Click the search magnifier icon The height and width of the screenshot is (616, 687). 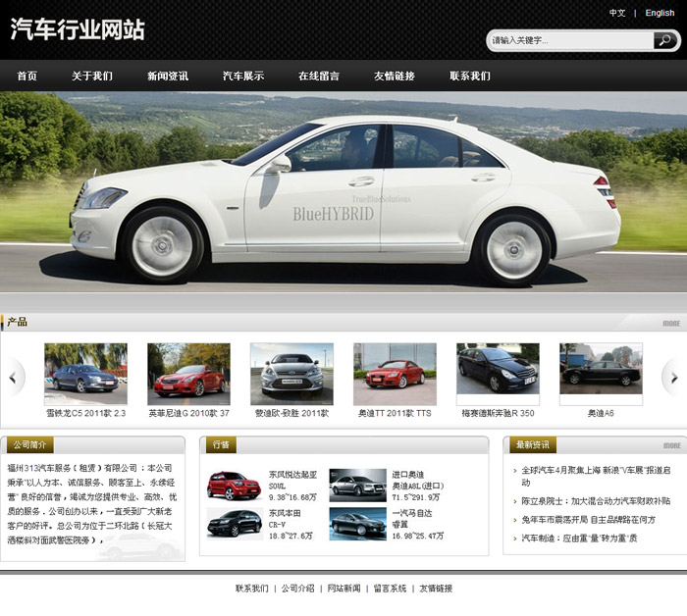pos(664,40)
